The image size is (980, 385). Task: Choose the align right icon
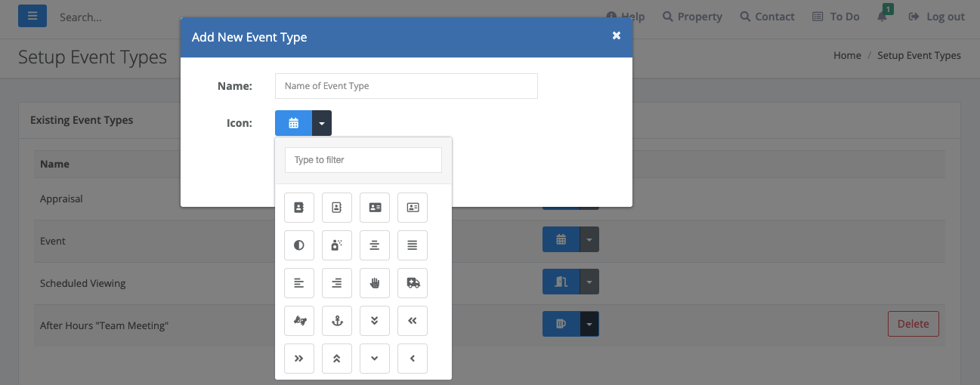(x=337, y=282)
